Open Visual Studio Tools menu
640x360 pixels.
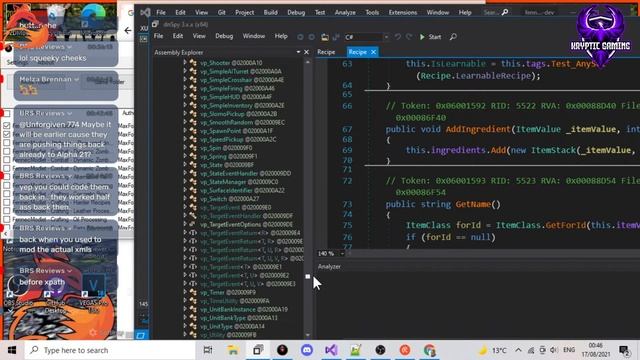tap(372, 13)
